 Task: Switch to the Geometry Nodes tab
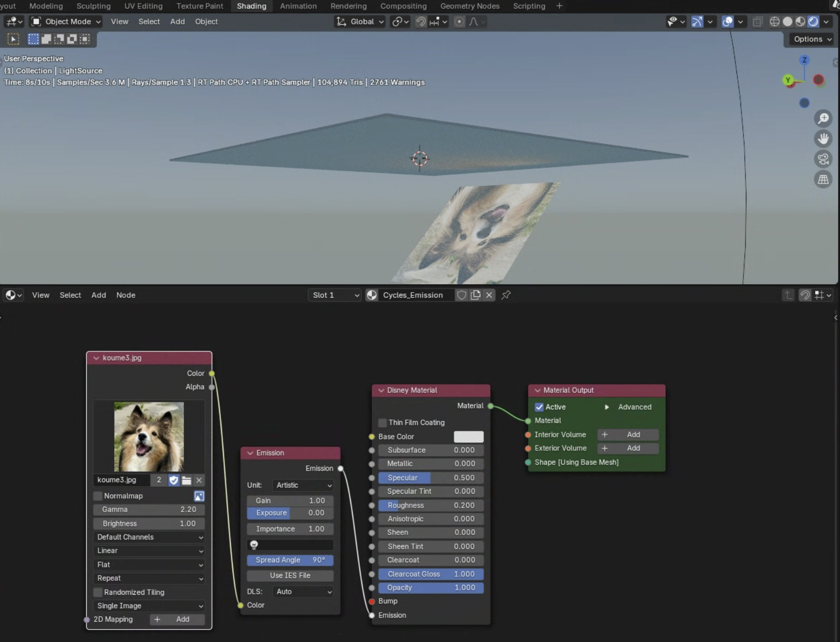(x=469, y=6)
